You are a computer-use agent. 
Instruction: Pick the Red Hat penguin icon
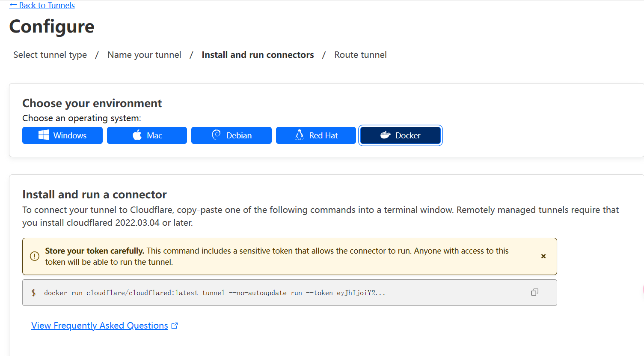(300, 135)
